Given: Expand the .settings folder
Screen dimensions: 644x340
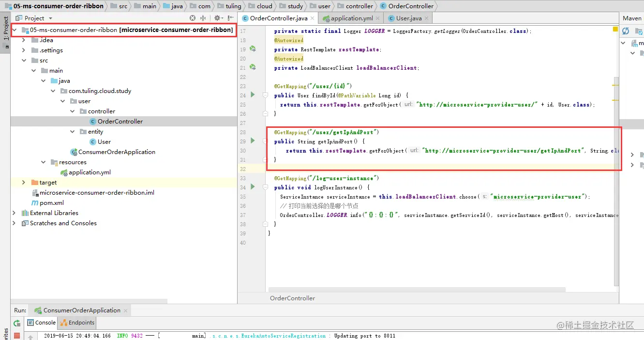Looking at the screenshot, I should (x=24, y=50).
